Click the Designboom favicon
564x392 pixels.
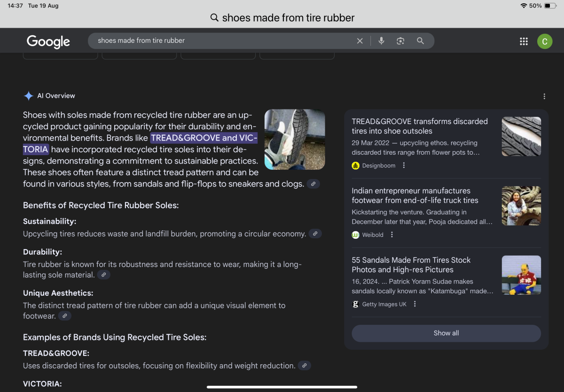coord(356,165)
